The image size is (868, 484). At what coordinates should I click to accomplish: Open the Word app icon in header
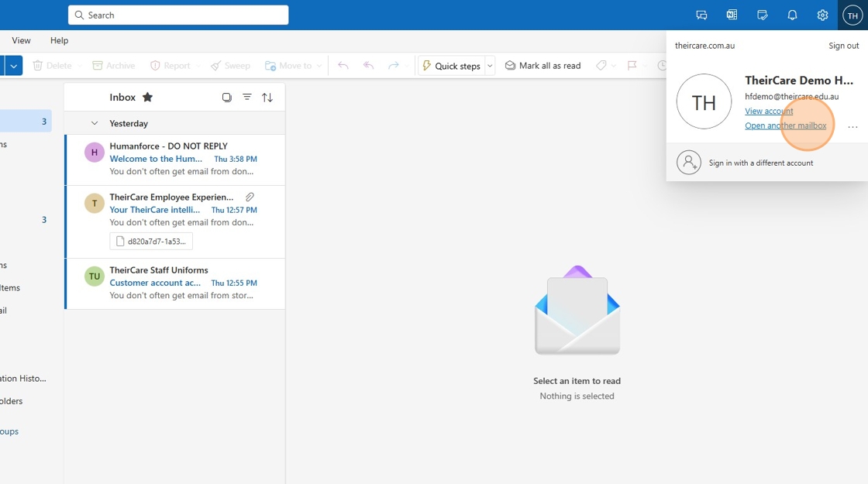pos(732,15)
